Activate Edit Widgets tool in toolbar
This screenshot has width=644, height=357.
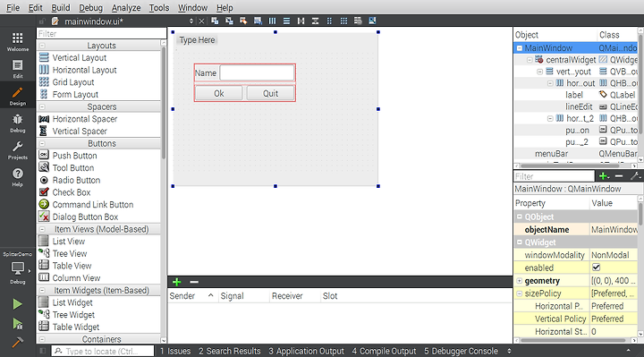(215, 21)
